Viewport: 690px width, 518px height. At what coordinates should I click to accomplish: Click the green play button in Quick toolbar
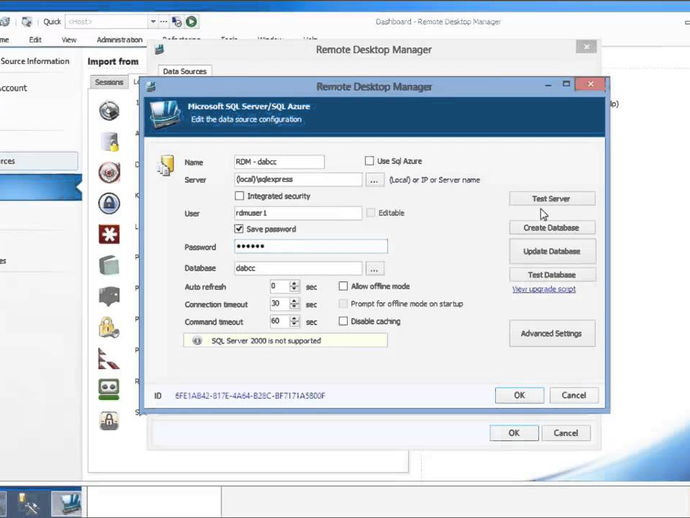tap(191, 21)
